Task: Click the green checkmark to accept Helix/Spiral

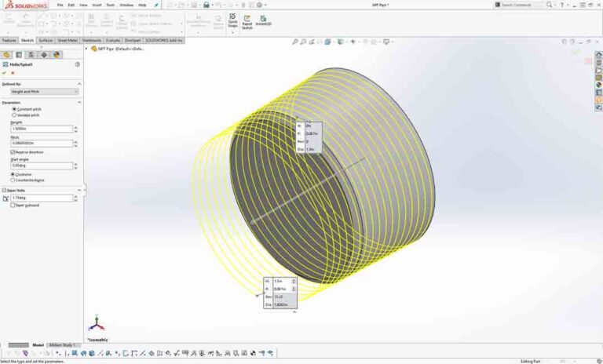Action: [5, 73]
